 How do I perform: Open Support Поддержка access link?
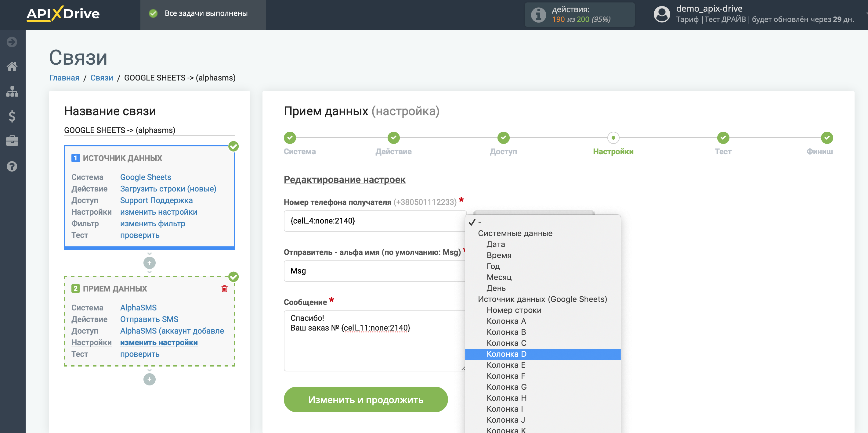pyautogui.click(x=156, y=200)
